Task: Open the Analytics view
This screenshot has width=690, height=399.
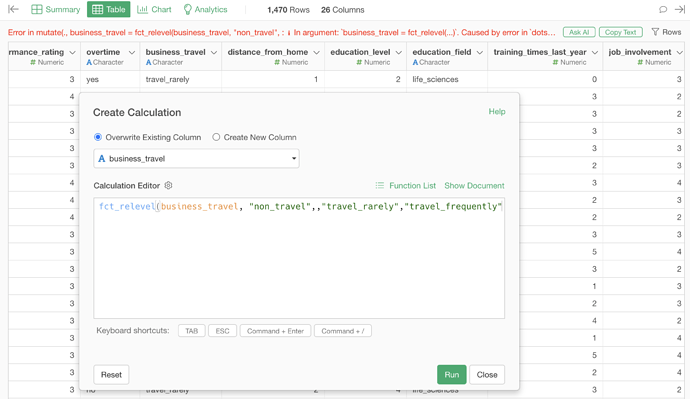Action: 206,9
